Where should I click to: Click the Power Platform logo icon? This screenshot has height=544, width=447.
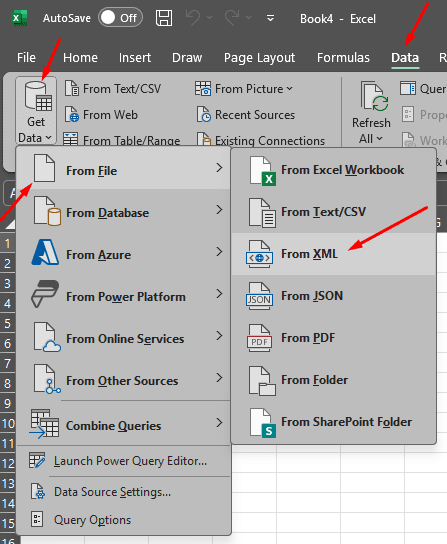click(45, 294)
